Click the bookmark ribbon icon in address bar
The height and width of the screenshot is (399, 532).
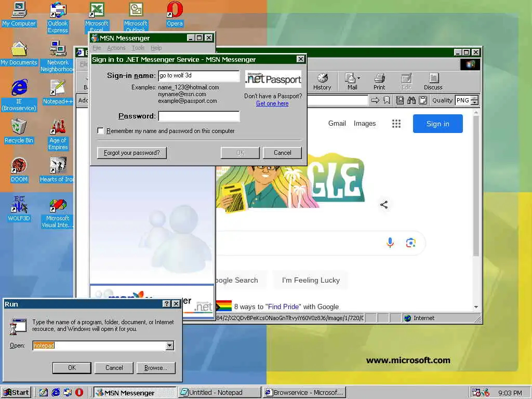tap(387, 100)
